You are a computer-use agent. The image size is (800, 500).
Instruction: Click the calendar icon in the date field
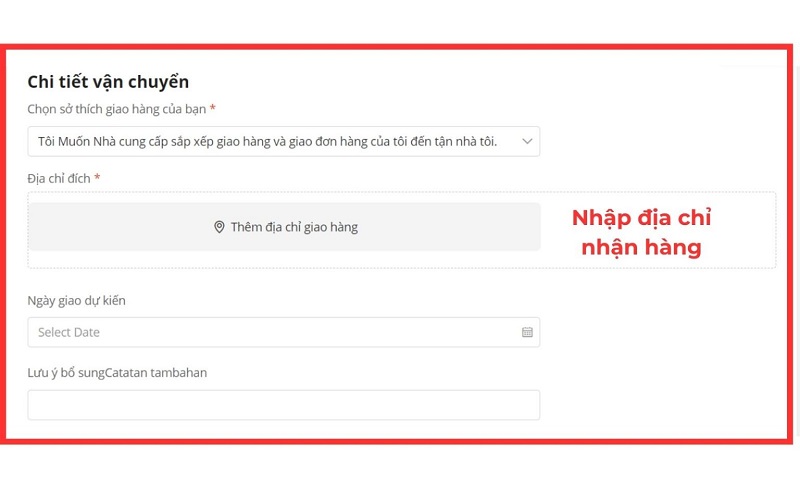(x=527, y=332)
